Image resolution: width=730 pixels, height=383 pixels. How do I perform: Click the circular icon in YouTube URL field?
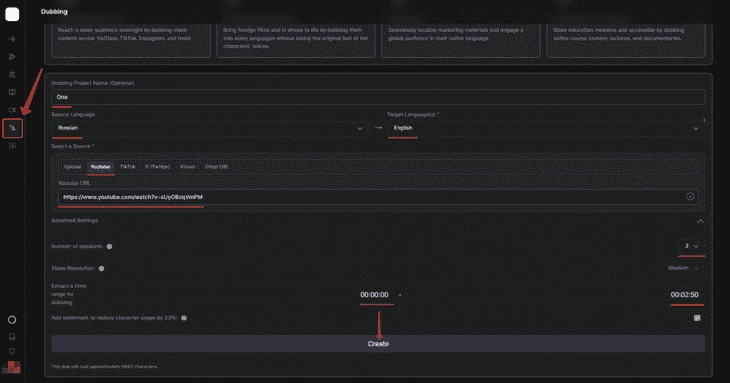pyautogui.click(x=690, y=196)
